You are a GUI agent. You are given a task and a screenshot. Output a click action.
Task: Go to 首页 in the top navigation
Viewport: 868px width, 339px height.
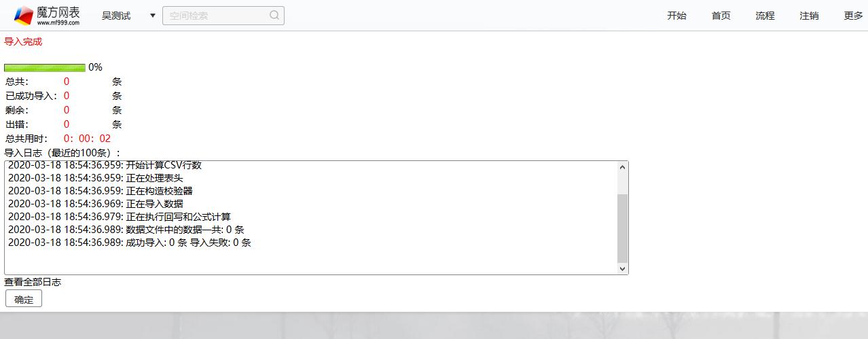721,16
